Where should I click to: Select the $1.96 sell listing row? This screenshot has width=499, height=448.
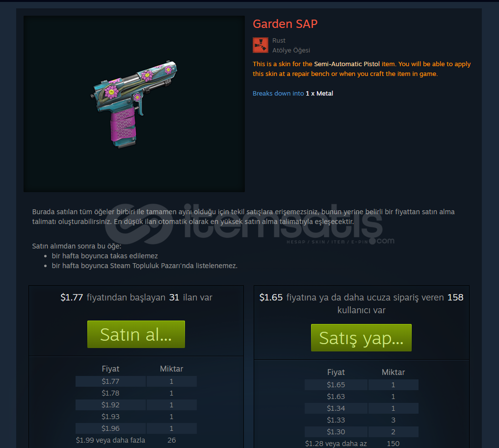click(x=136, y=428)
